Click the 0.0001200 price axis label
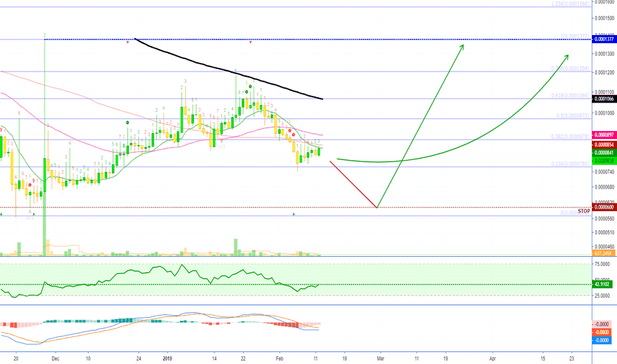 [x=604, y=73]
